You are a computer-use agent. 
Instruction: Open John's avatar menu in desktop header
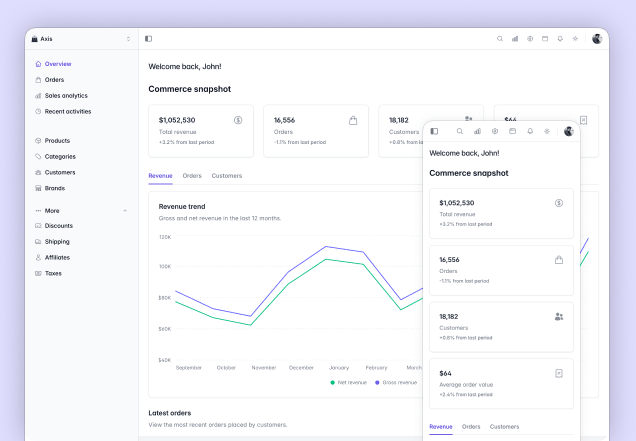(x=597, y=39)
